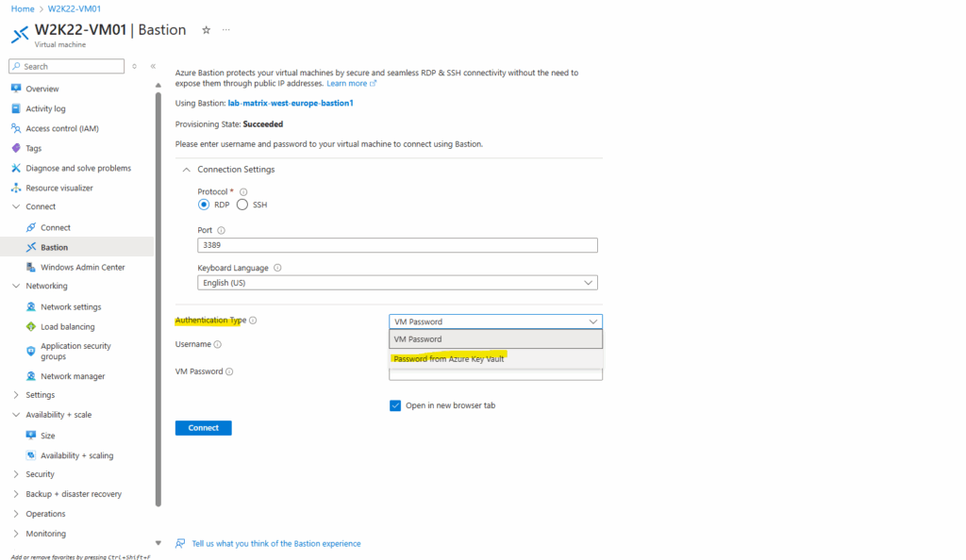Viewport: 966px width, 560px height.
Task: Collapse the Availability + scale group
Action: coord(16,415)
